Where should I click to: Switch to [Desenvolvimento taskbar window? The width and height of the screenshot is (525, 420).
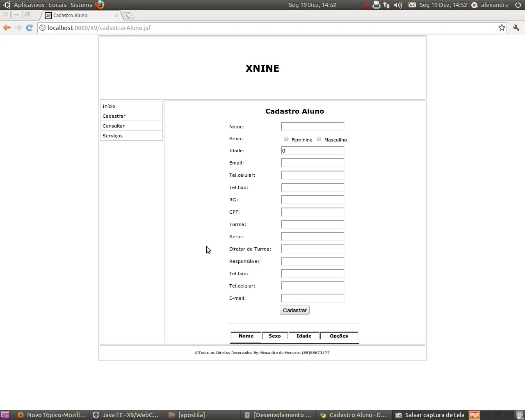click(x=278, y=415)
